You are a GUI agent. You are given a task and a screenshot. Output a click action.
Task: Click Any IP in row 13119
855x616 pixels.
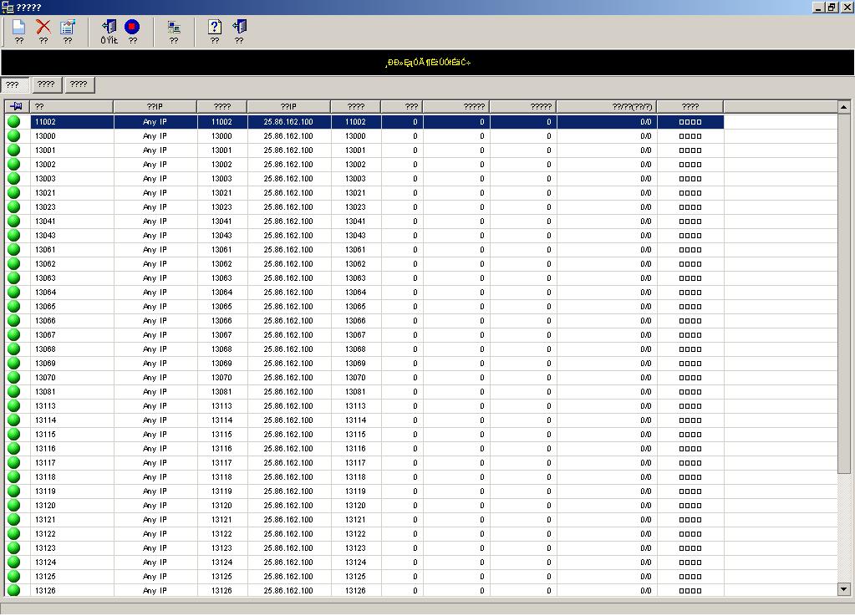(x=155, y=491)
